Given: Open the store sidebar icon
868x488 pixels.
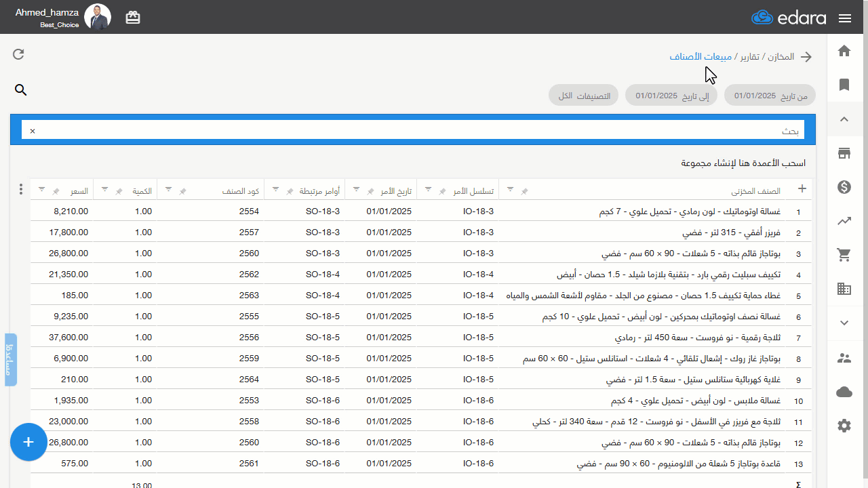Looking at the screenshot, I should pyautogui.click(x=844, y=153).
